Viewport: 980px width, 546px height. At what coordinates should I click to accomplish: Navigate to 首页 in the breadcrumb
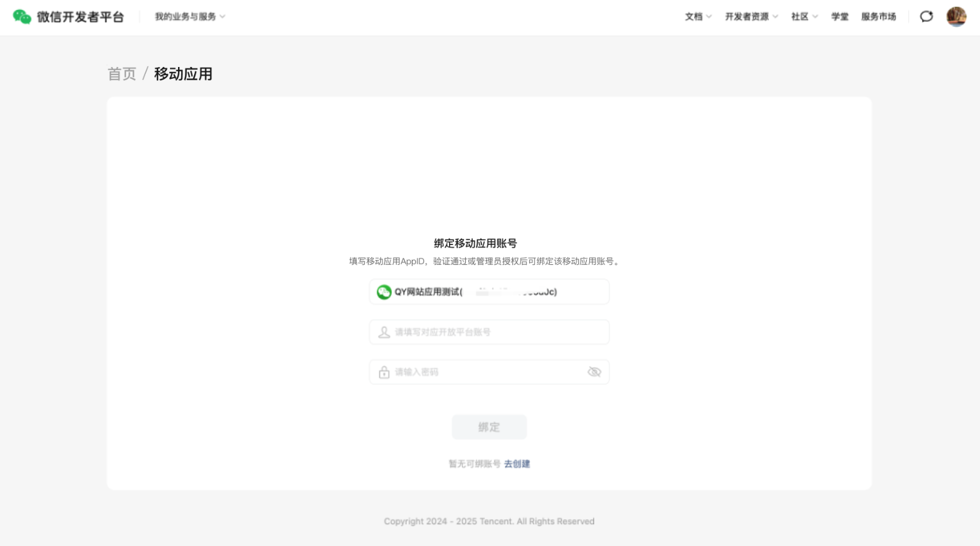pyautogui.click(x=122, y=74)
